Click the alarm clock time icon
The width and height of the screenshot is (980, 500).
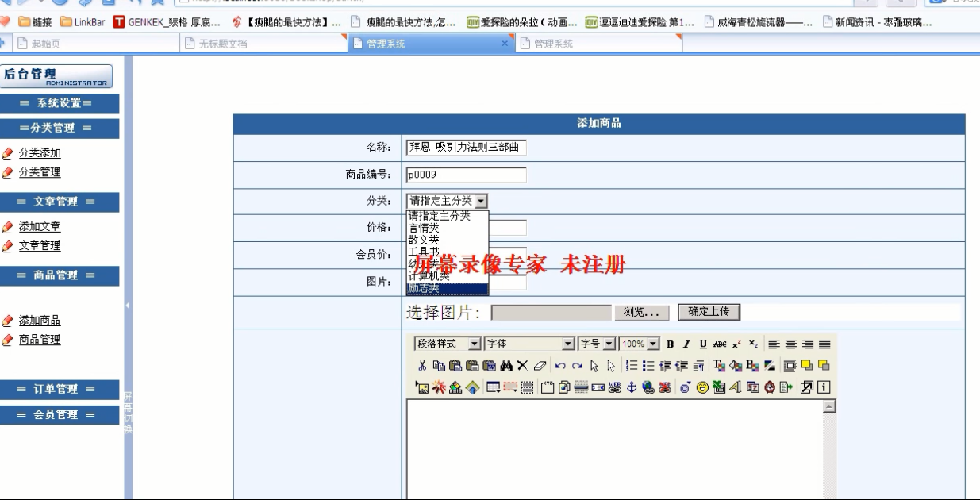pyautogui.click(x=770, y=387)
